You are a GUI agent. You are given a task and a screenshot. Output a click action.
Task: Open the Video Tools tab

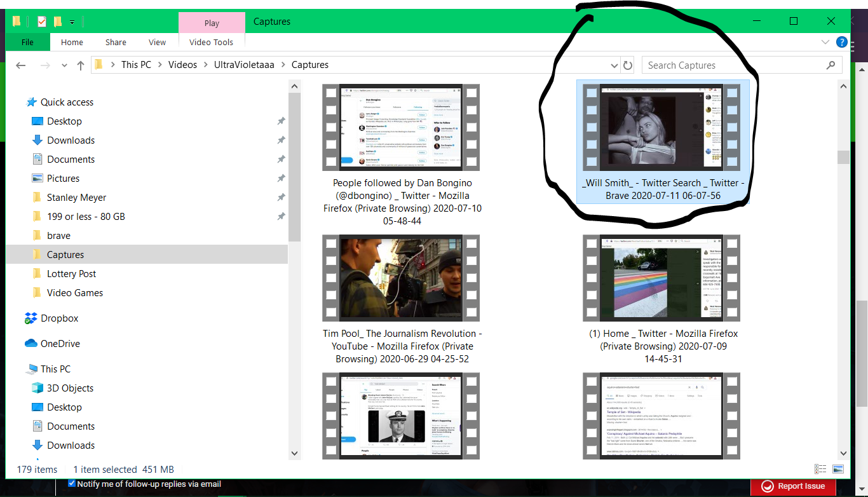pyautogui.click(x=212, y=43)
